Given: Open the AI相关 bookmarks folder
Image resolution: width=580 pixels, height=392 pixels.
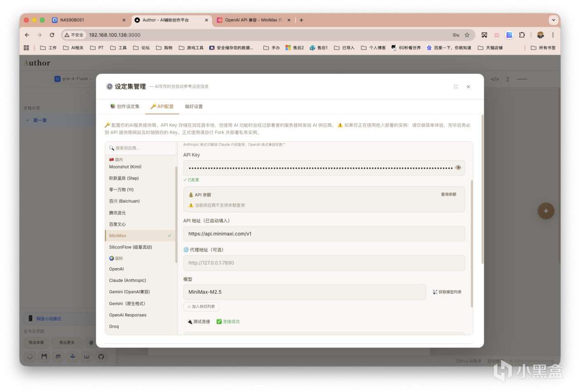Looking at the screenshot, I should [x=73, y=48].
